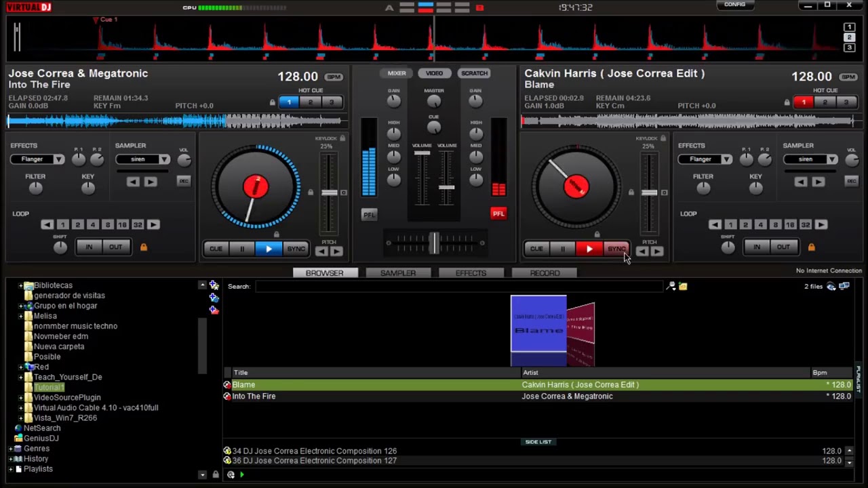Viewport: 868px width, 488px height.
Task: Click the lock icon under folder tree
Action: click(x=216, y=474)
